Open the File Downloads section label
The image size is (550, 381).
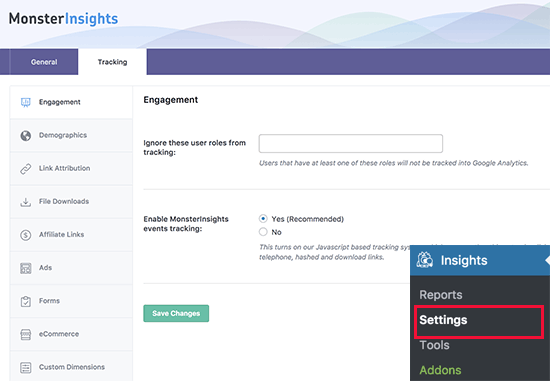(x=64, y=201)
